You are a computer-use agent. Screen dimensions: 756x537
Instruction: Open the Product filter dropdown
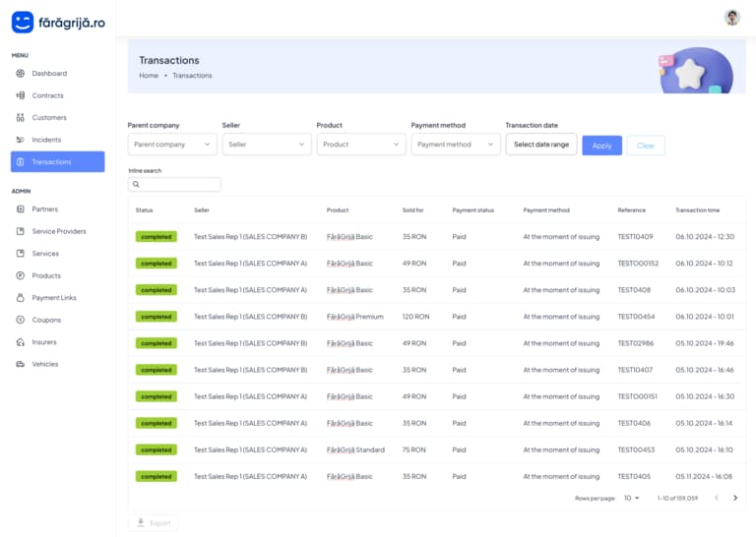[x=361, y=145]
